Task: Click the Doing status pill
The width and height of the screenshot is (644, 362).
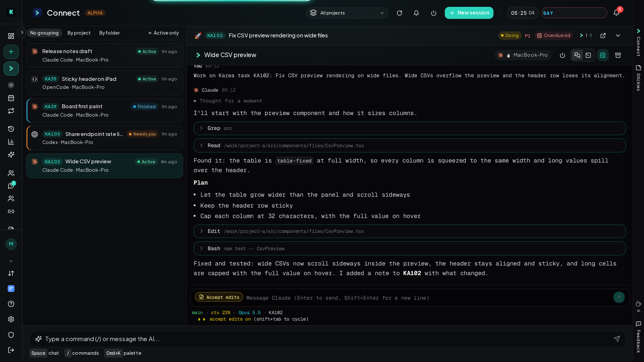Action: click(x=510, y=35)
